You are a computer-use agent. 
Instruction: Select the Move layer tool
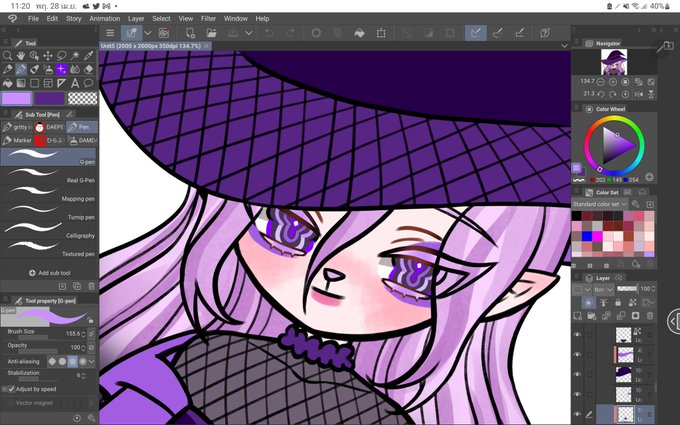[48, 56]
